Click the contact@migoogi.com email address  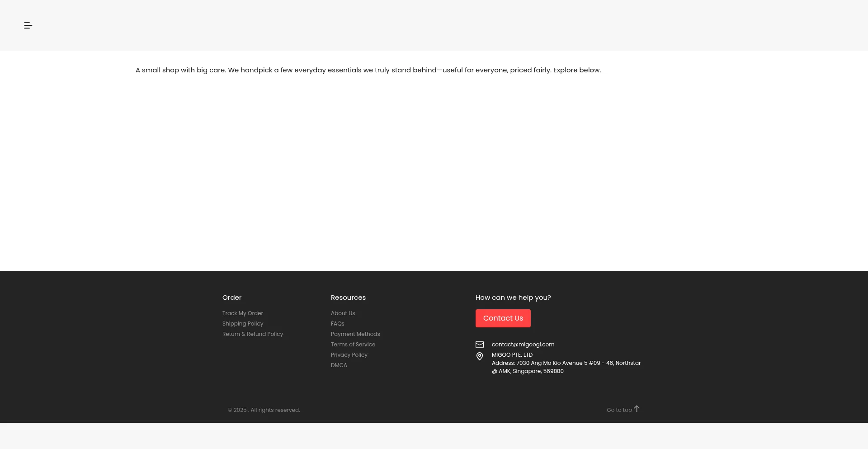pyautogui.click(x=523, y=345)
